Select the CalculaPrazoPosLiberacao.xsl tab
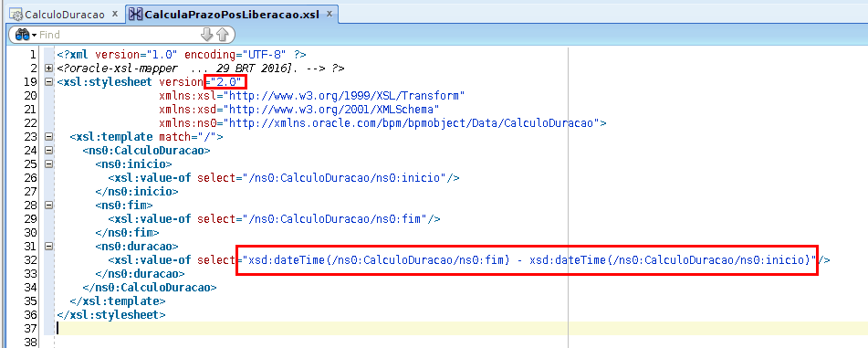 [x=232, y=15]
